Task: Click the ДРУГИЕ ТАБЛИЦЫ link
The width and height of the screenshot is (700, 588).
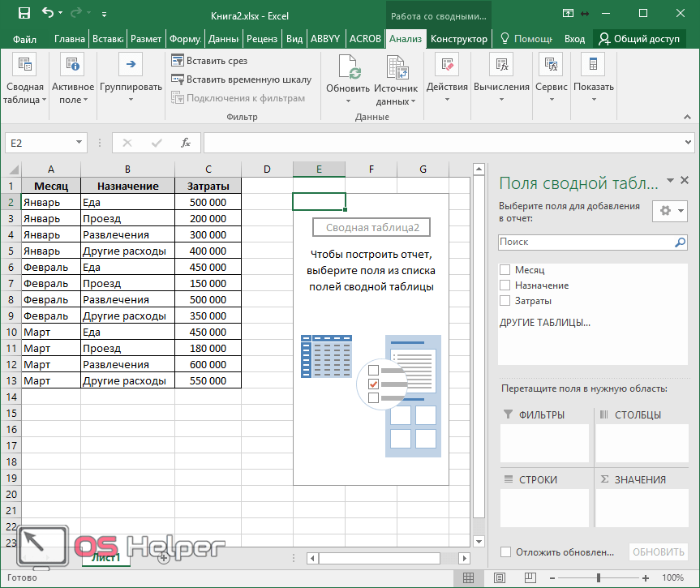Action: [544, 322]
